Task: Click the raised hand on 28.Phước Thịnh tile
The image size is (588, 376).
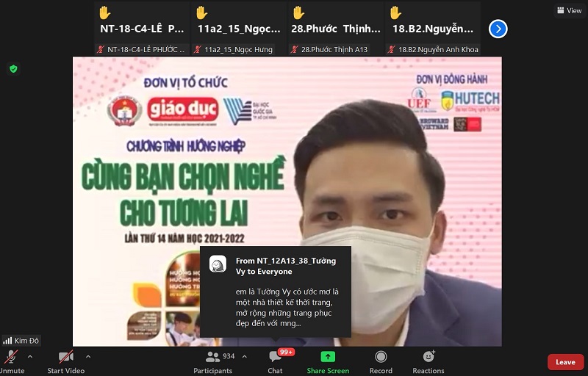Action: [x=298, y=12]
